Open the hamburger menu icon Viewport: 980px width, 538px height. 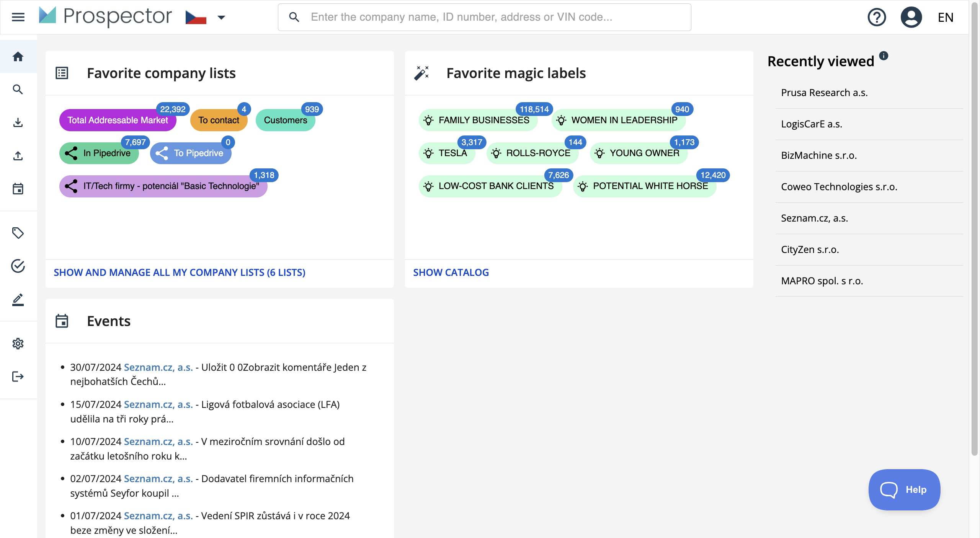pos(18,17)
